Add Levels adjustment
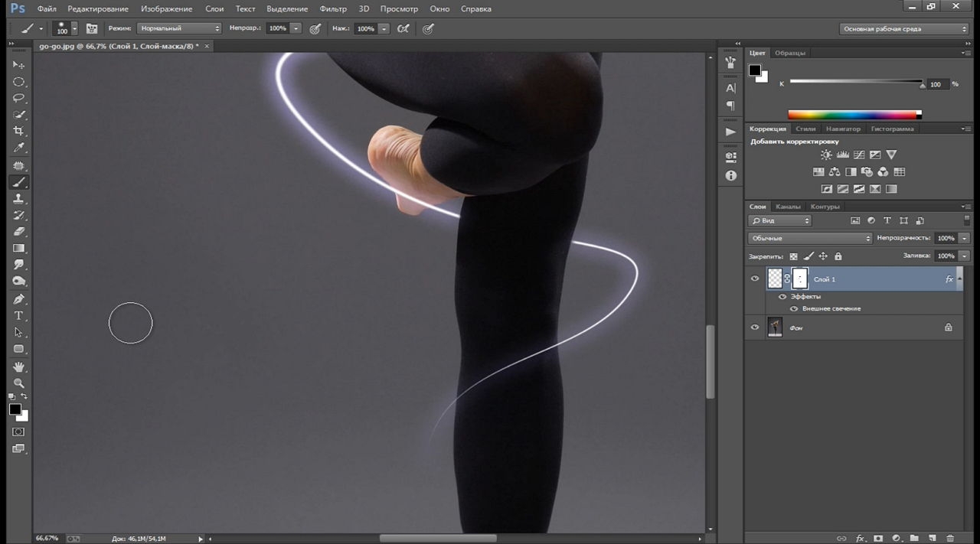Image resolution: width=980 pixels, height=544 pixels. click(842, 155)
